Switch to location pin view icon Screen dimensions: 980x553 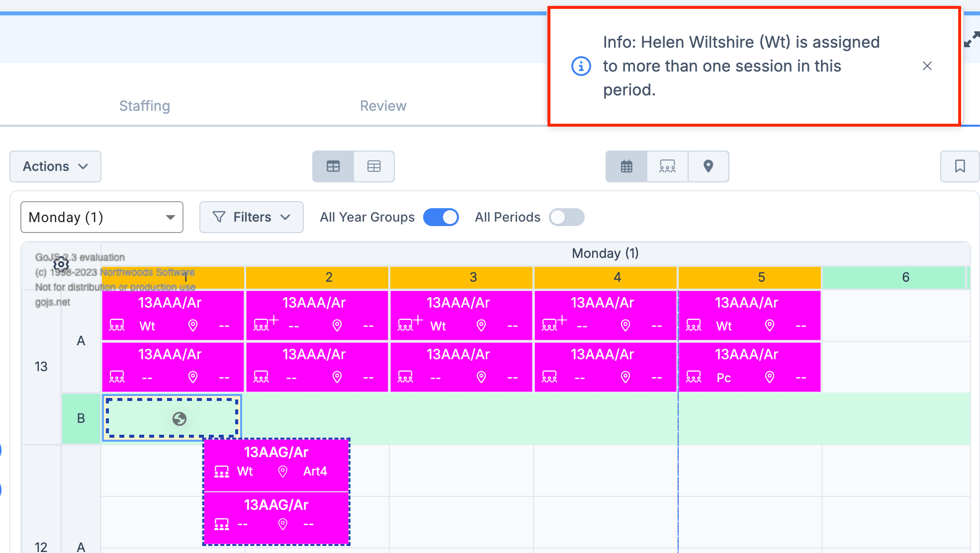pos(709,166)
